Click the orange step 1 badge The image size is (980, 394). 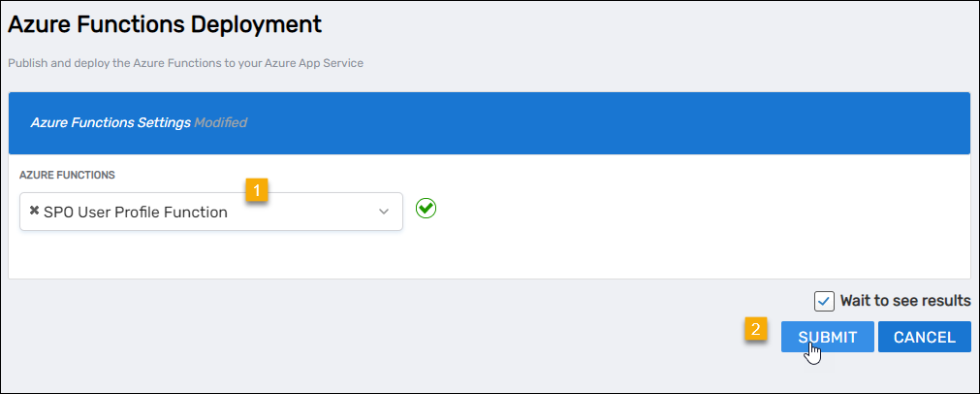point(255,189)
